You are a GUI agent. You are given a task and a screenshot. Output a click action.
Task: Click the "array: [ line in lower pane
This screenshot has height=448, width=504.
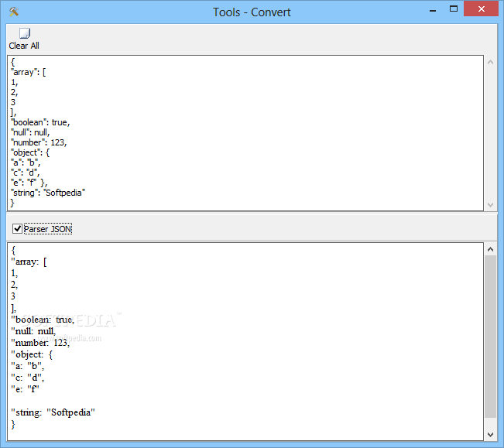pyautogui.click(x=29, y=262)
